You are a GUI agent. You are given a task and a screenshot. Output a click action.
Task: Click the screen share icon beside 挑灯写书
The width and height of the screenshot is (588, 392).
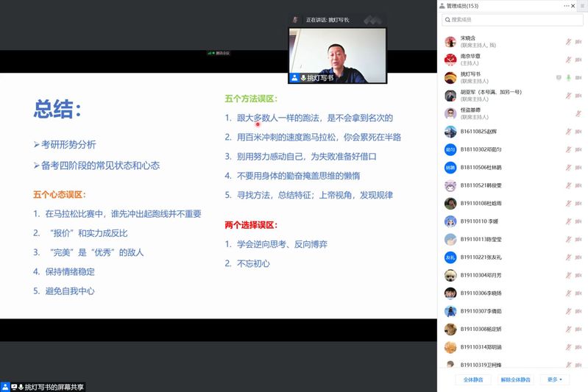(x=559, y=77)
